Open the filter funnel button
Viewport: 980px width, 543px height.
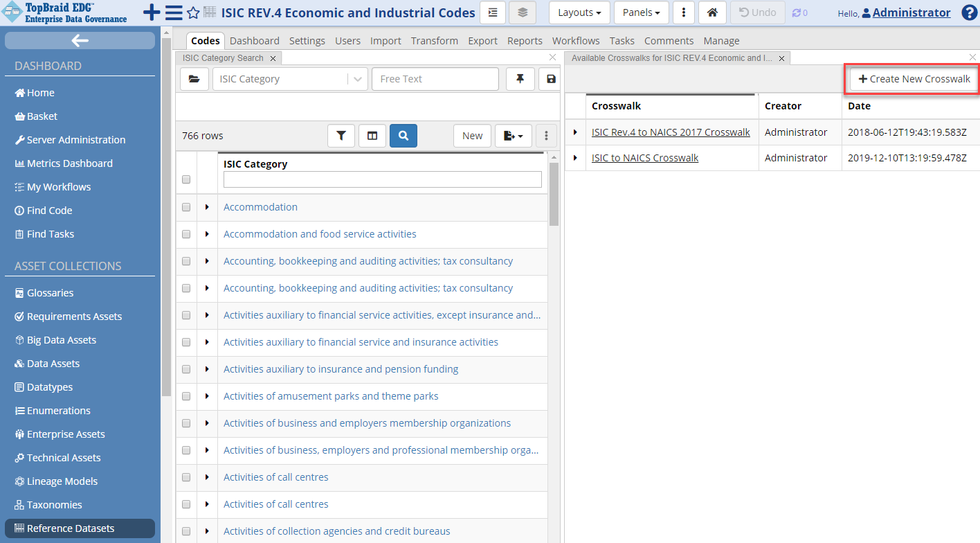click(x=341, y=136)
